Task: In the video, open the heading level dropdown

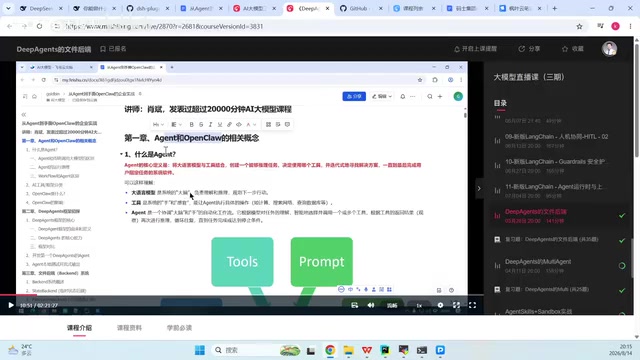Action: [x=158, y=124]
